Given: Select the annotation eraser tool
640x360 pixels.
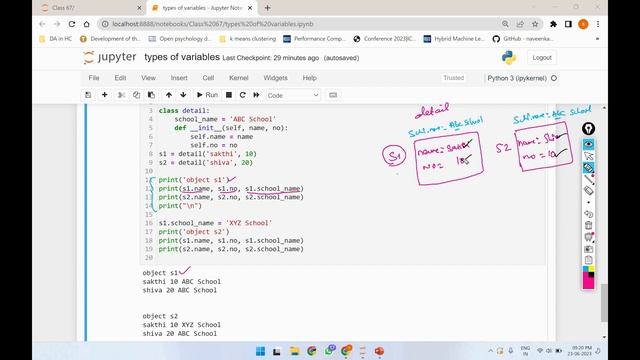Looking at the screenshot, I should coord(588,190).
